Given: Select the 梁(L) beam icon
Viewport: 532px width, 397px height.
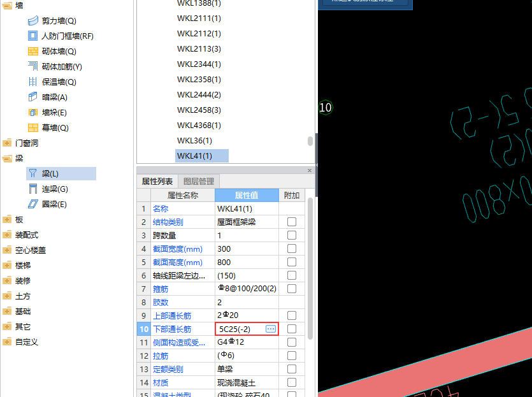Looking at the screenshot, I should 33,173.
